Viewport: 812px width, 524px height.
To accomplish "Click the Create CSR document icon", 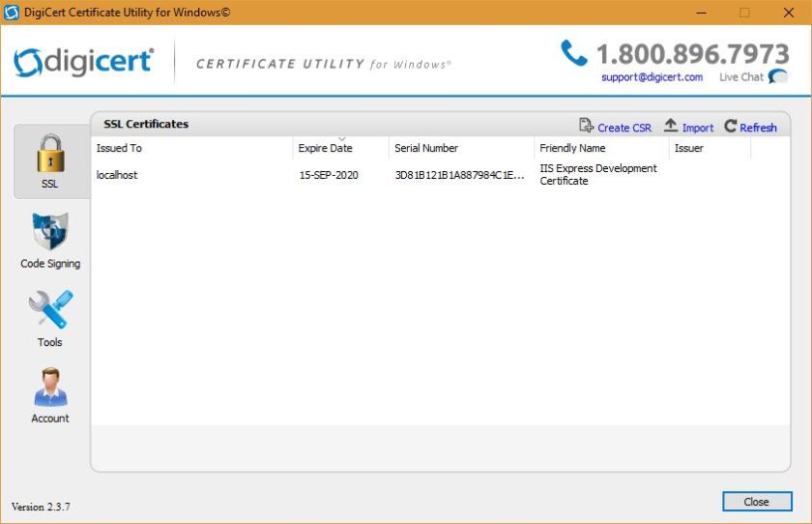I will (586, 126).
